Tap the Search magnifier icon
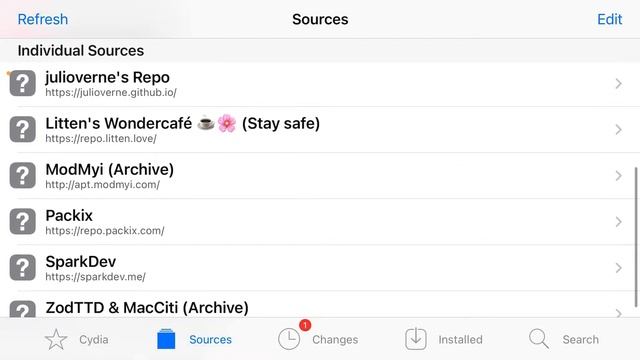 click(x=539, y=339)
